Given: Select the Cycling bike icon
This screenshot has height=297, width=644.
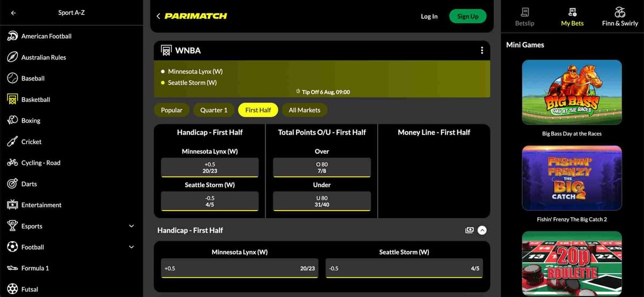Looking at the screenshot, I should pyautogui.click(x=12, y=162).
